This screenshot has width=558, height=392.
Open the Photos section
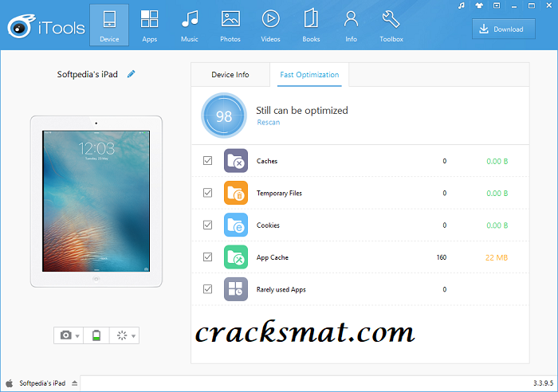(x=230, y=25)
